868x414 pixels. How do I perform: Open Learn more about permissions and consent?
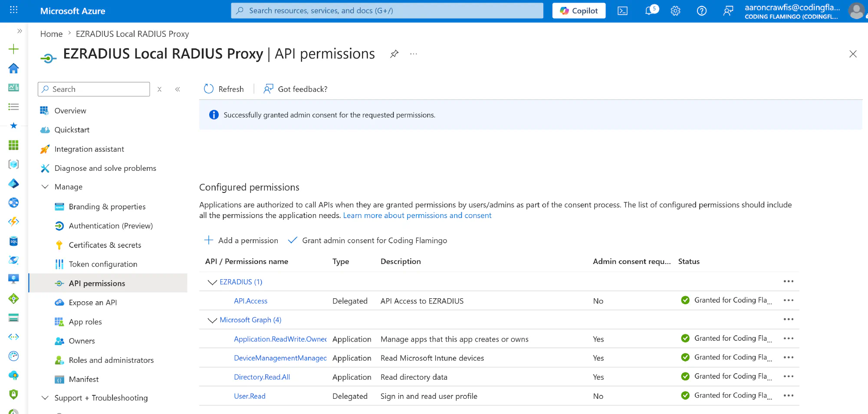click(417, 215)
